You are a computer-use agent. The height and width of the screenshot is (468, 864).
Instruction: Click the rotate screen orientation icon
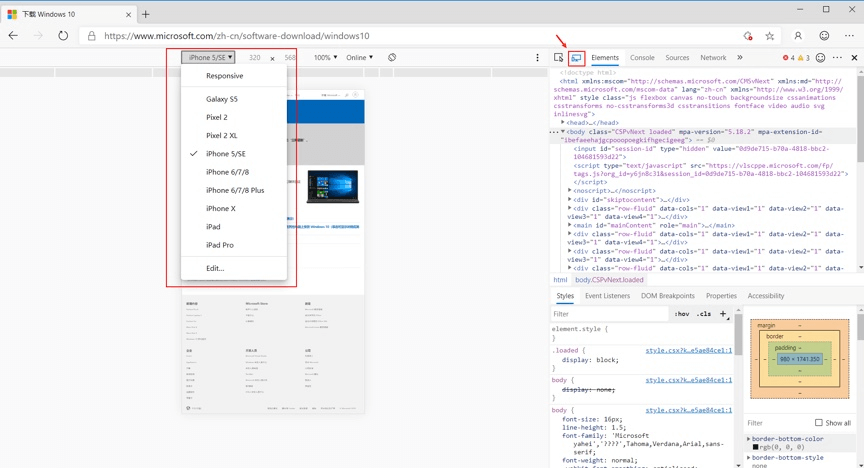(x=392, y=58)
